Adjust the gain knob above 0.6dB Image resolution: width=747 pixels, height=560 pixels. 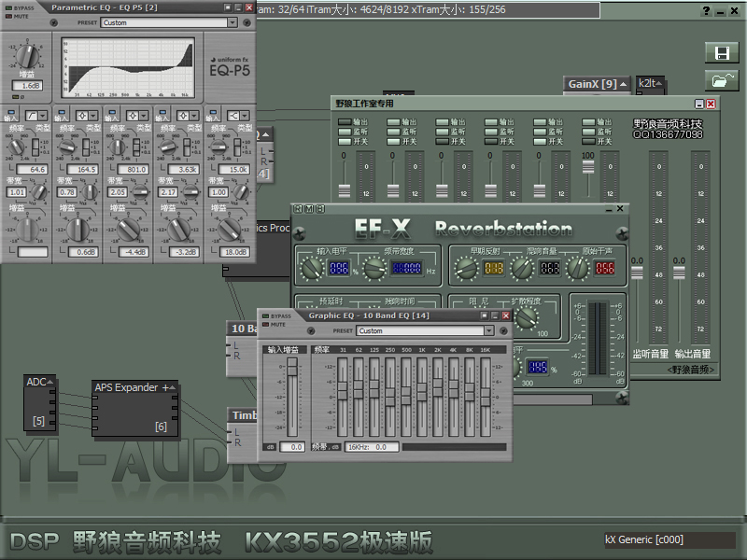pyautogui.click(x=78, y=230)
